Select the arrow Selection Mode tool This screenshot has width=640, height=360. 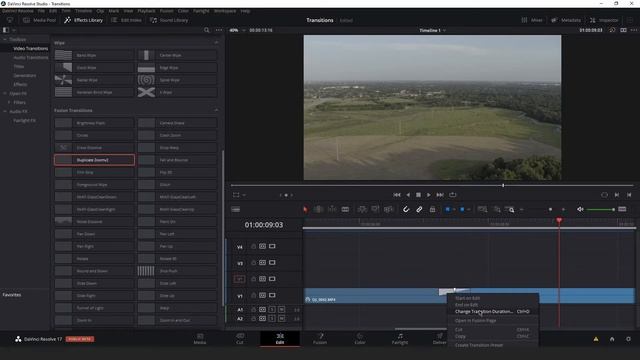point(305,209)
